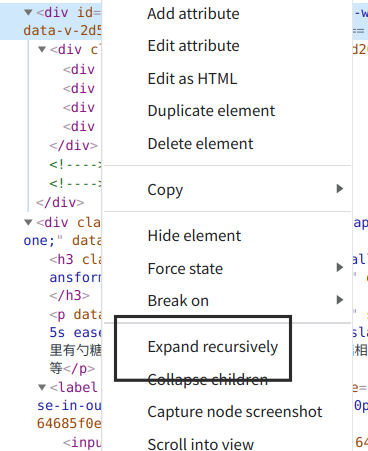Click Edit as HTML option
Image resolution: width=368 pixels, height=451 pixels.
point(192,79)
